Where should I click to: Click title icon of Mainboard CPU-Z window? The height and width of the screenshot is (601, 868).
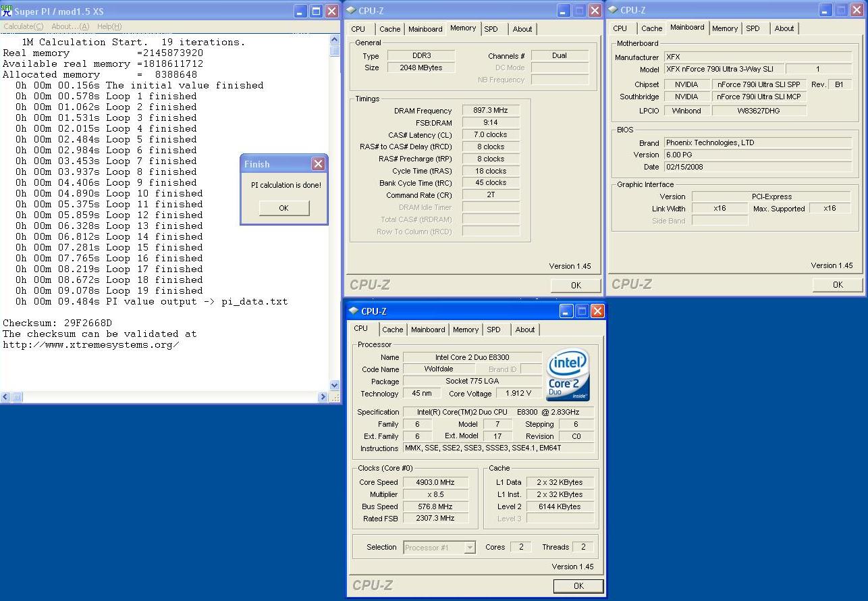[614, 10]
